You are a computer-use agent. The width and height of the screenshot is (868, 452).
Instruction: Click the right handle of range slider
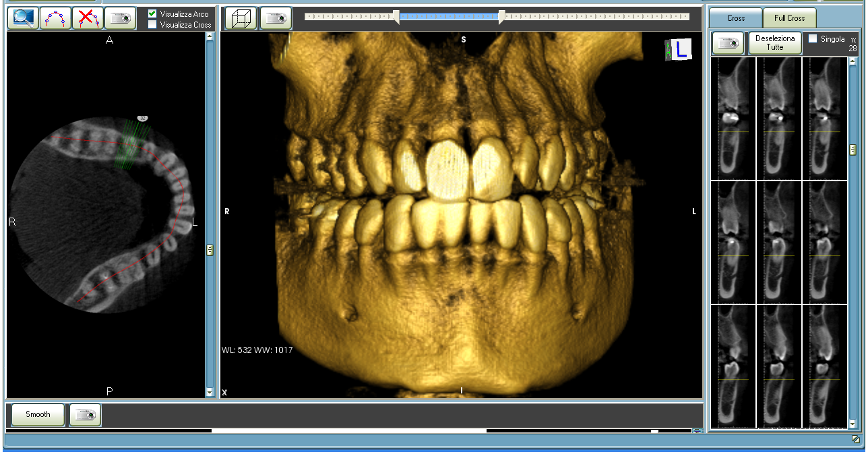click(501, 18)
